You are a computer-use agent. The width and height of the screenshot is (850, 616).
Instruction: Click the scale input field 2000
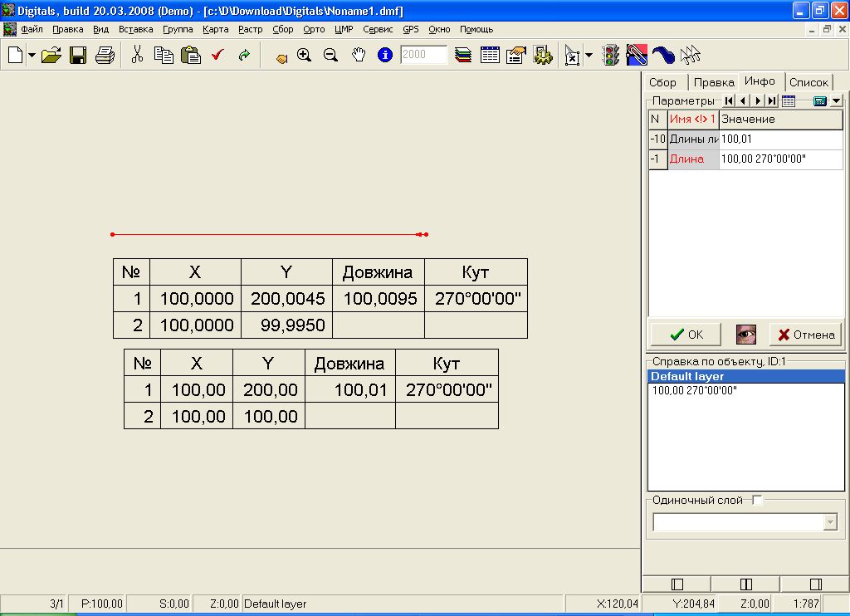tap(423, 54)
